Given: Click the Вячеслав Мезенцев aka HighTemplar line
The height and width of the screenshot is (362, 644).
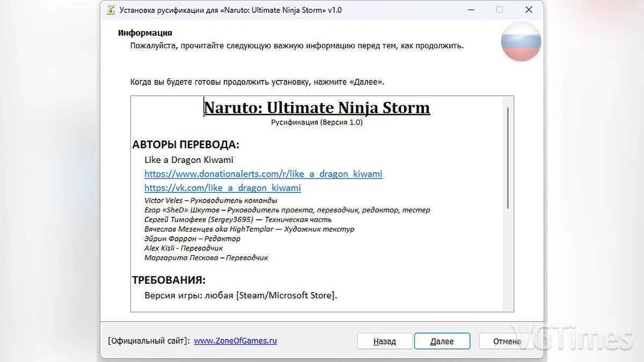Looking at the screenshot, I should point(249,229).
